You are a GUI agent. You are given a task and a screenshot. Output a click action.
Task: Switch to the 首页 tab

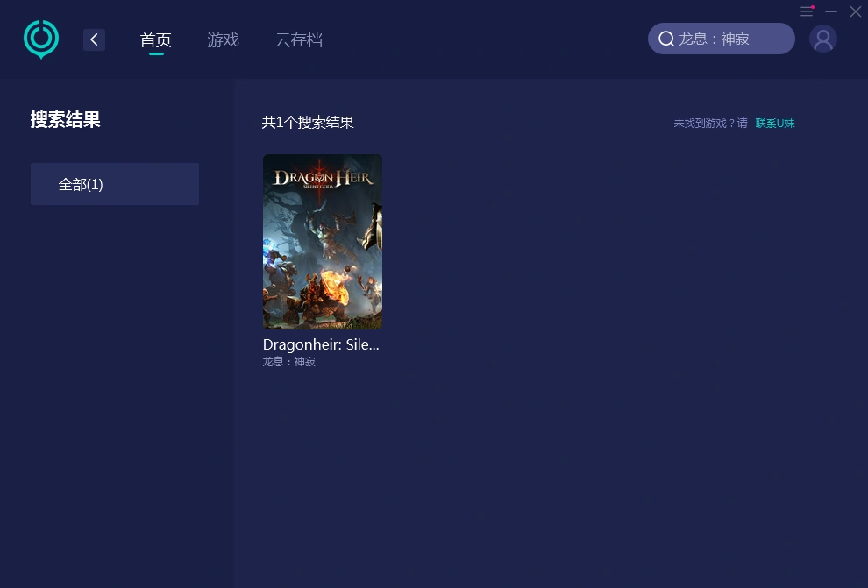click(x=155, y=39)
